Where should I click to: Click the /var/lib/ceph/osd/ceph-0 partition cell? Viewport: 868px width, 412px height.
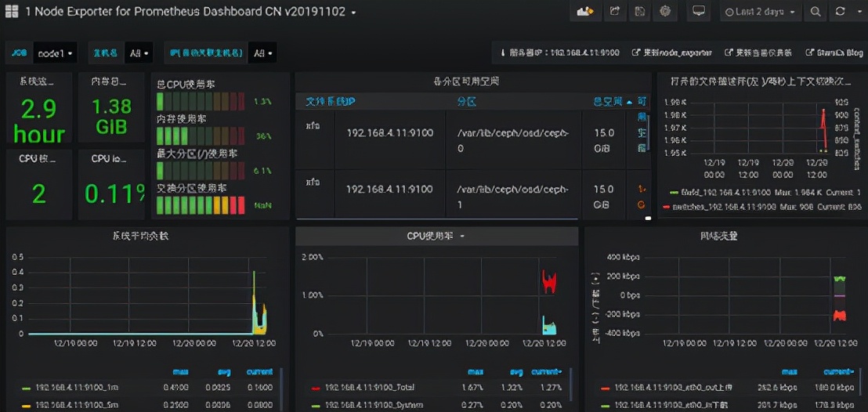pos(513,141)
